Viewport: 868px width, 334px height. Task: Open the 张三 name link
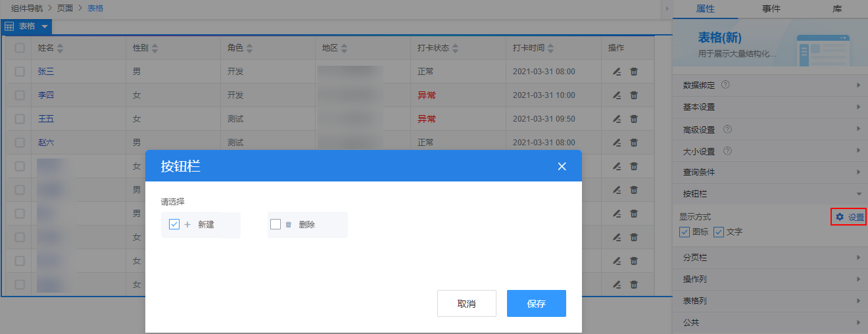(x=46, y=72)
